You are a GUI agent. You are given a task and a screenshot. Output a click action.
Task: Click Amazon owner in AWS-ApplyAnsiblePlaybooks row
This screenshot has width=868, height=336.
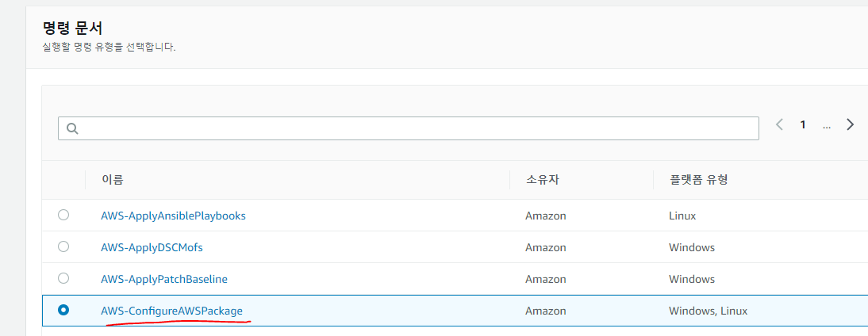(546, 216)
